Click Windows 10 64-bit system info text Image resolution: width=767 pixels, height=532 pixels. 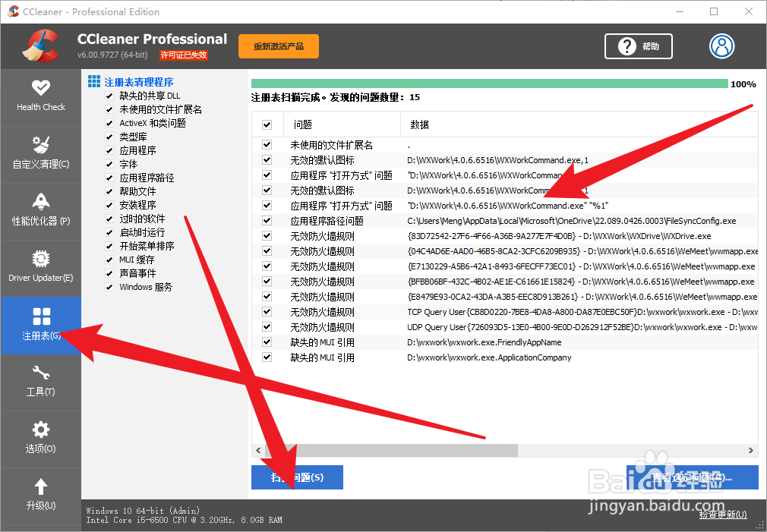[143, 511]
